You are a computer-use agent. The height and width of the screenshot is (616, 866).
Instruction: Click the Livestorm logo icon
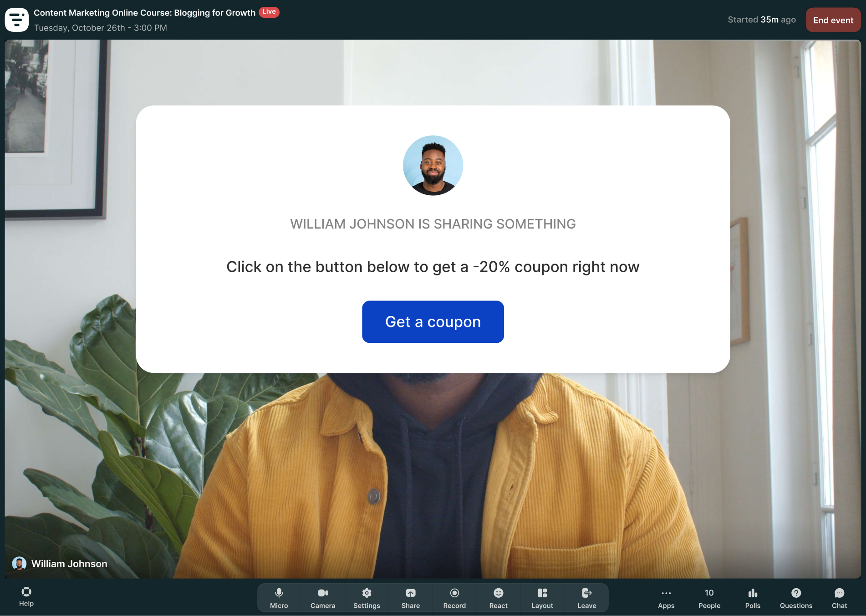pos(17,20)
